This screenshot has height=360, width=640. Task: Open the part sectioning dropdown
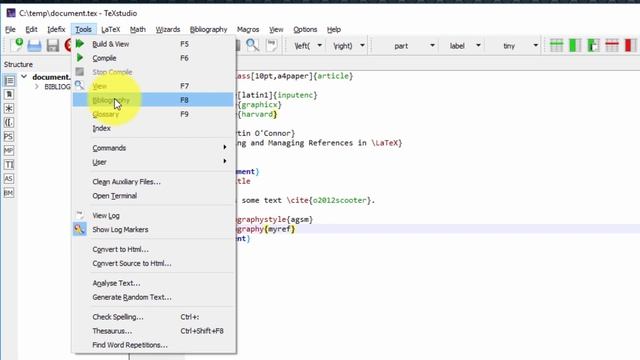click(x=432, y=46)
